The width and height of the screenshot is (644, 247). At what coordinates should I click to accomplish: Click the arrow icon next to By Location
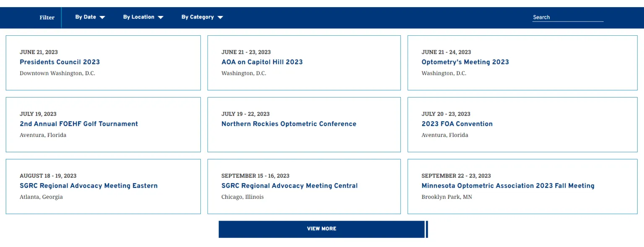161,18
